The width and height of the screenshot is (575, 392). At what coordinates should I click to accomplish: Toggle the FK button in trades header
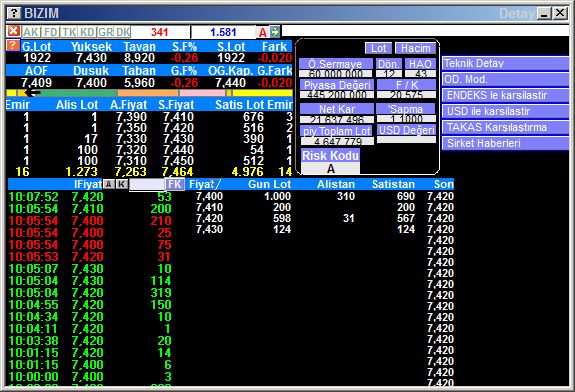pyautogui.click(x=175, y=184)
